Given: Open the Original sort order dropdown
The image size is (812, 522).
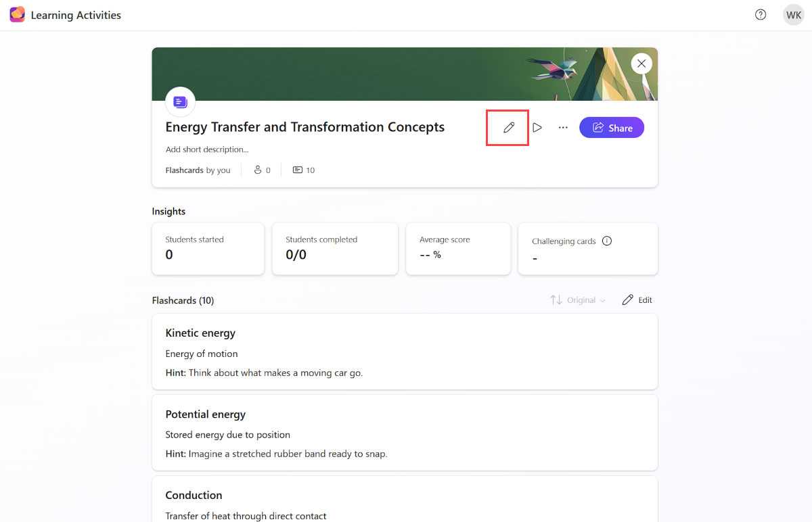Looking at the screenshot, I should [x=578, y=300].
